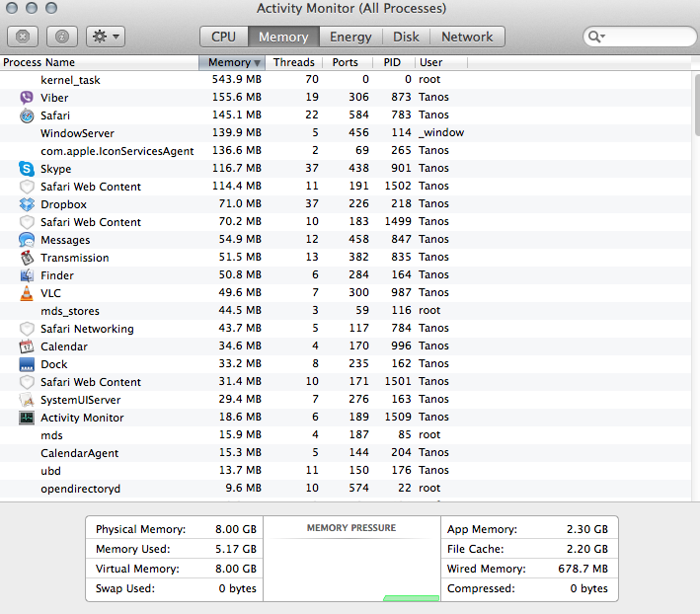Switch to the Disk tab

click(x=406, y=37)
